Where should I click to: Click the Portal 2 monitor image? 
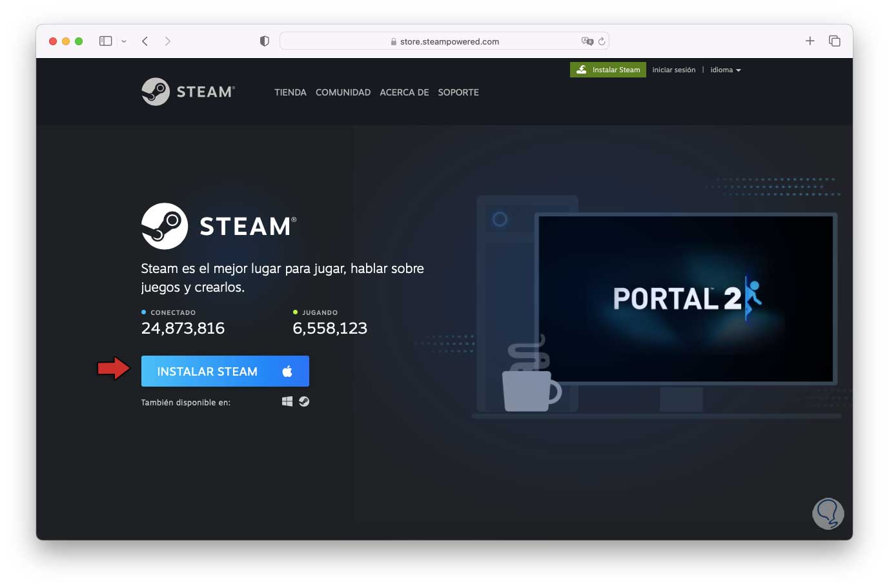pyautogui.click(x=686, y=299)
